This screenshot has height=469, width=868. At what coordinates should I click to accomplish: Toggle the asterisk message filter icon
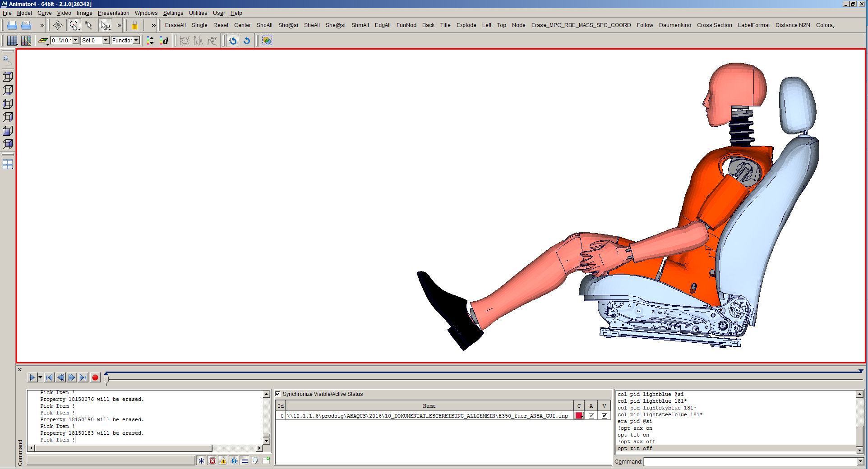(x=201, y=461)
